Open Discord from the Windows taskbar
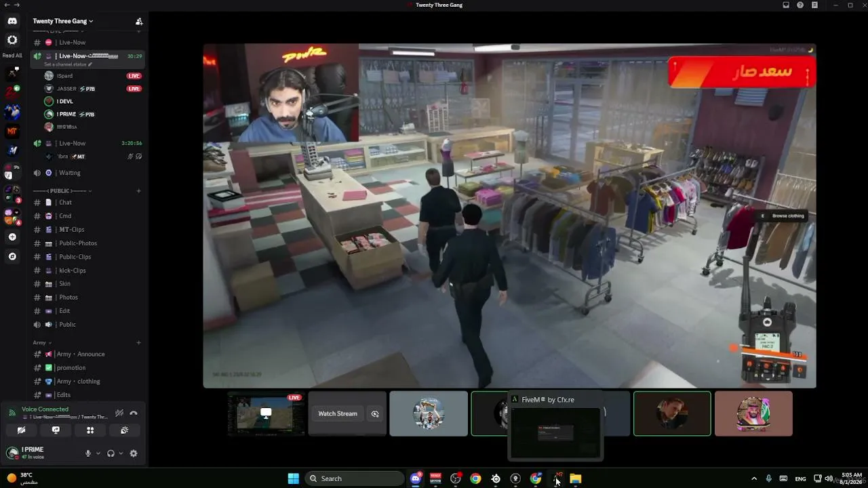This screenshot has width=868, height=488. (x=416, y=479)
